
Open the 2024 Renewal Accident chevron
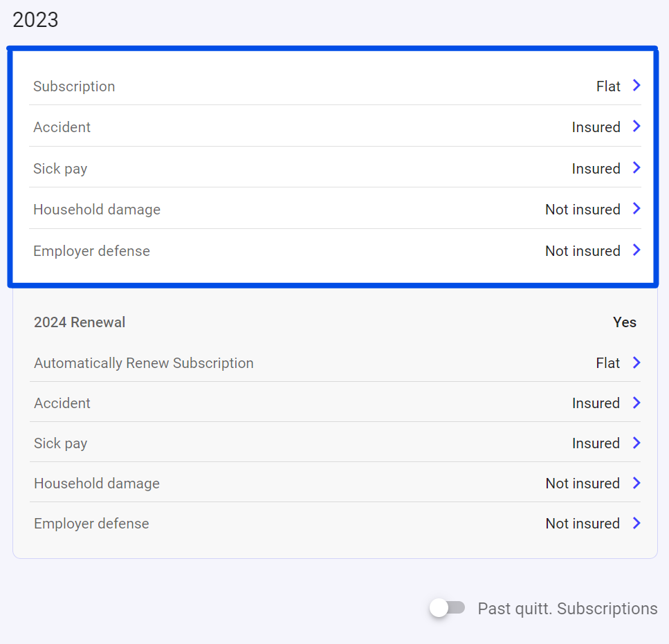click(x=636, y=403)
